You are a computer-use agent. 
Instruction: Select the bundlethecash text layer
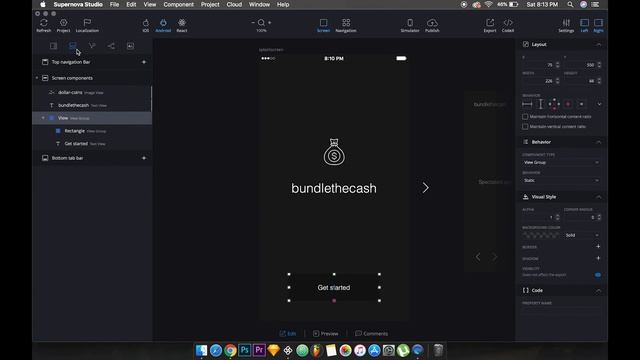[x=92, y=105]
